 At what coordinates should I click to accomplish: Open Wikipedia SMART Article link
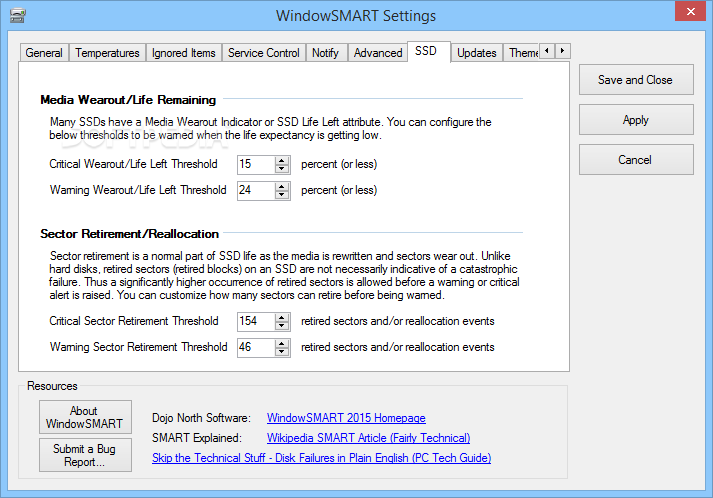coord(368,438)
